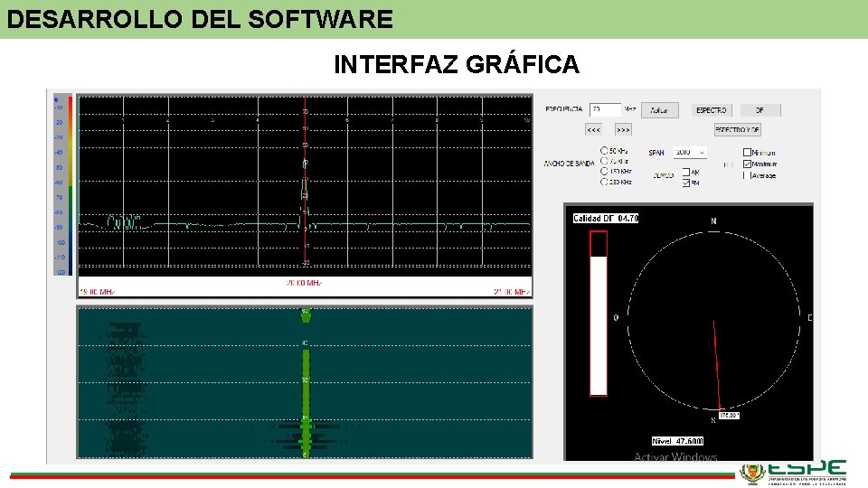
Task: Click the Aplicar button beside the frequency
Action: coord(660,110)
